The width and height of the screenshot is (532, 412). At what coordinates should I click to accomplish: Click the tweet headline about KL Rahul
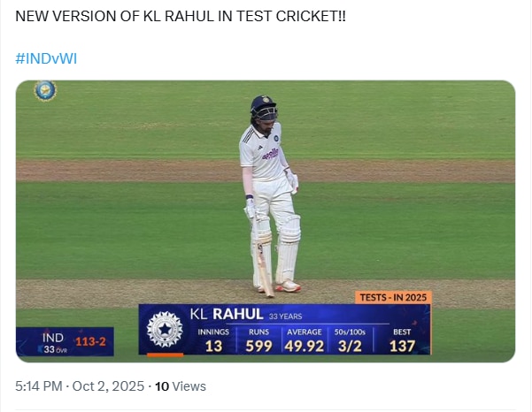pos(181,18)
